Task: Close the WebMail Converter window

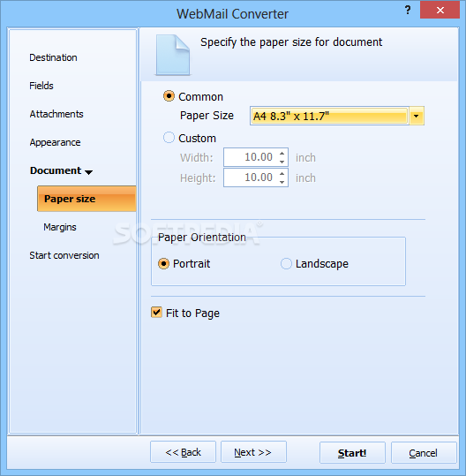Action: click(440, 11)
